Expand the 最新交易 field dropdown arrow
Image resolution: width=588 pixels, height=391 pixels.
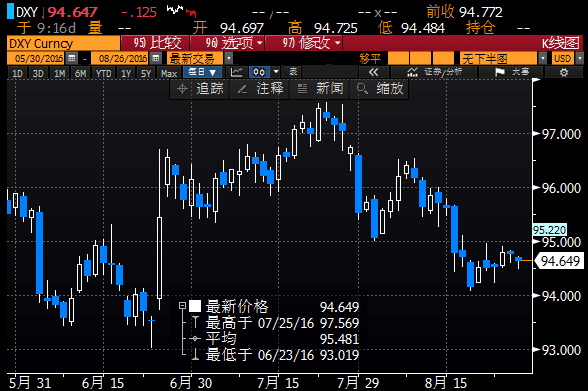tap(228, 58)
